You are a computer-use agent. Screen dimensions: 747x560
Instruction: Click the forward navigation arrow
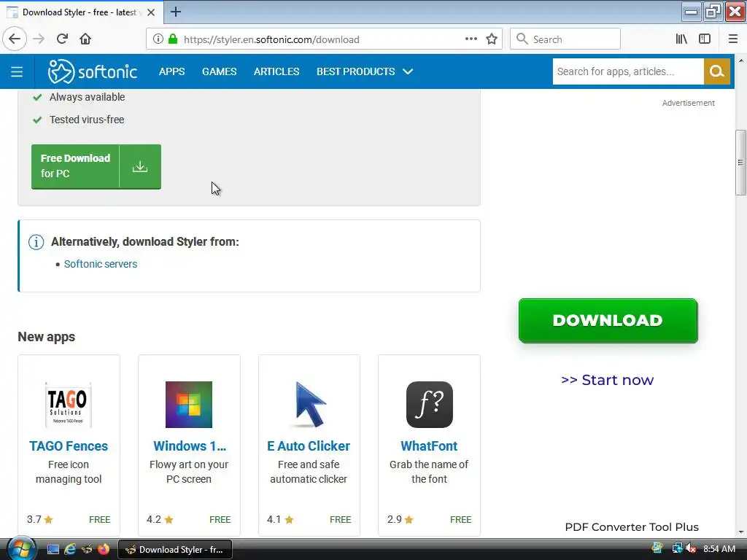[x=39, y=39]
